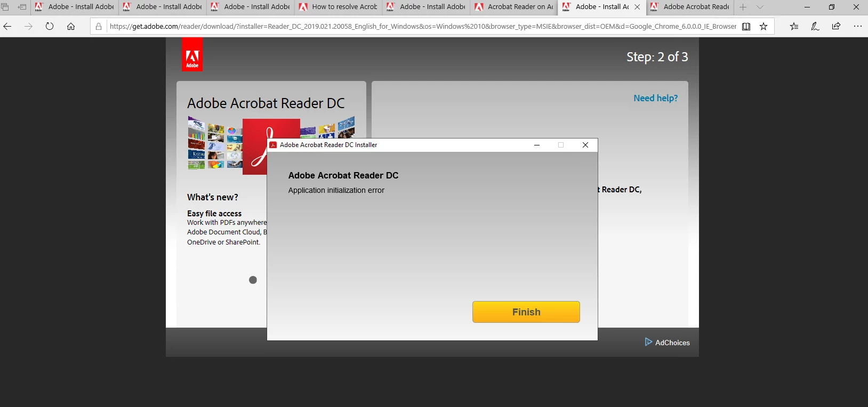Minimize the Adobe Acrobat Reader DC Installer dialog
This screenshot has width=868, height=407.
pos(537,145)
